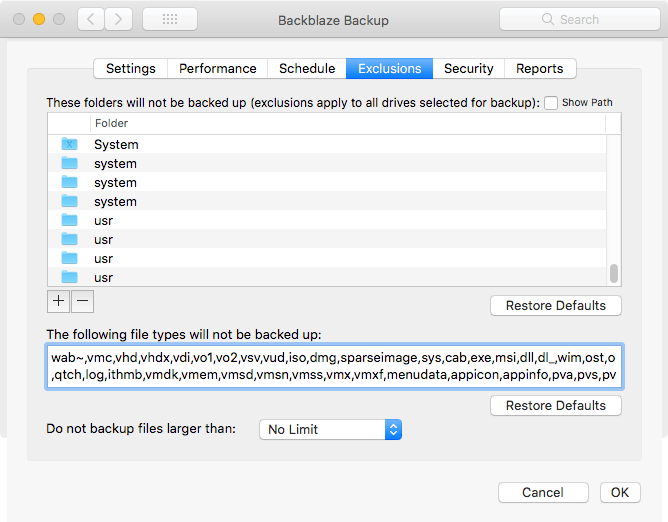Click the yellow minimize window button
Image resolution: width=668 pixels, height=522 pixels.
coord(39,19)
